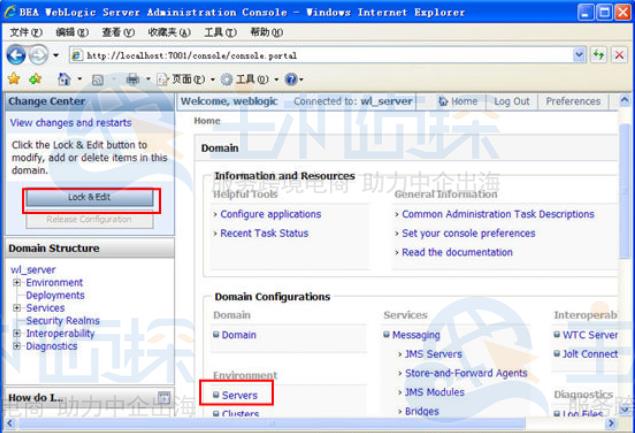Click the Refresh page icon
Viewport: 635px width, 433px height.
click(599, 55)
